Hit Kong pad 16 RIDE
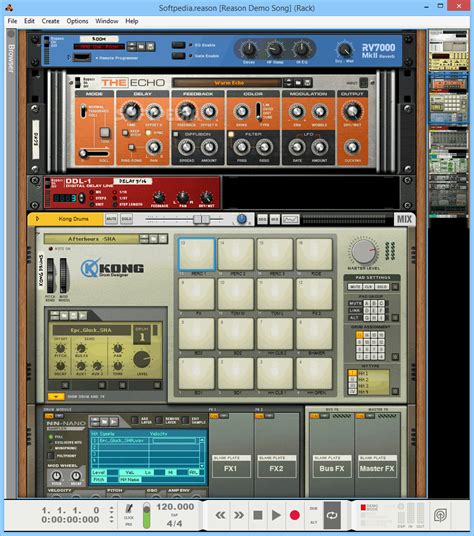Screen dimensions: 474x536 [314, 255]
